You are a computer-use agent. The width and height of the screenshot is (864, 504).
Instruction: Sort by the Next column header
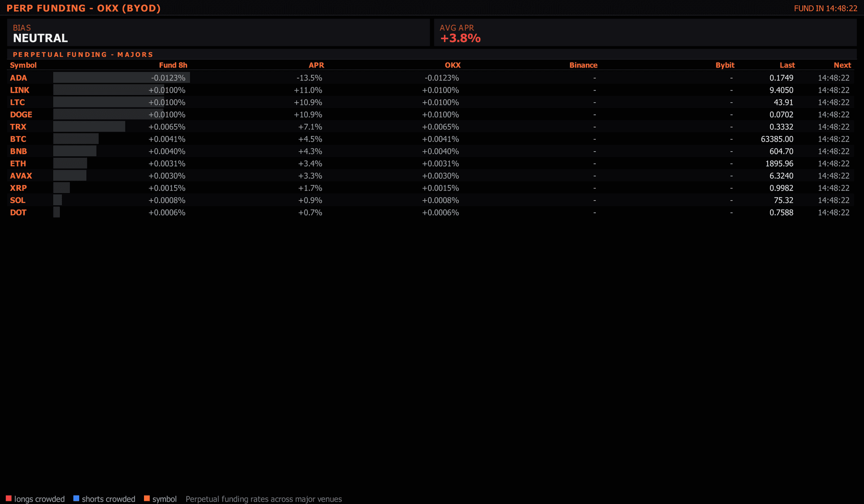point(842,65)
